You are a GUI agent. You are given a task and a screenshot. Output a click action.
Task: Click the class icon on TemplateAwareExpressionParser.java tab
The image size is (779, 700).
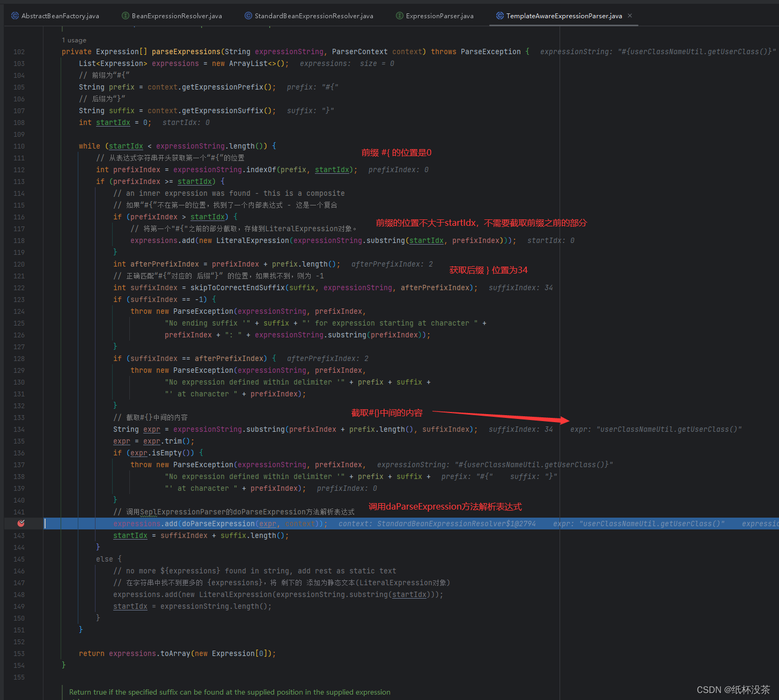coord(500,16)
